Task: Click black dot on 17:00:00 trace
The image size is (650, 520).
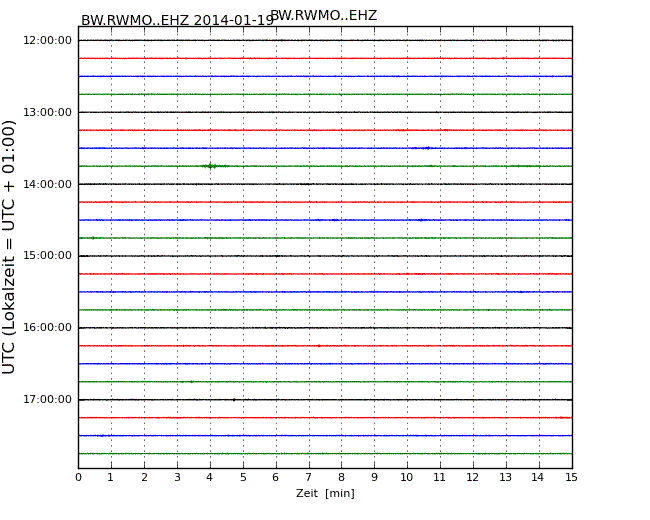Action: click(234, 400)
